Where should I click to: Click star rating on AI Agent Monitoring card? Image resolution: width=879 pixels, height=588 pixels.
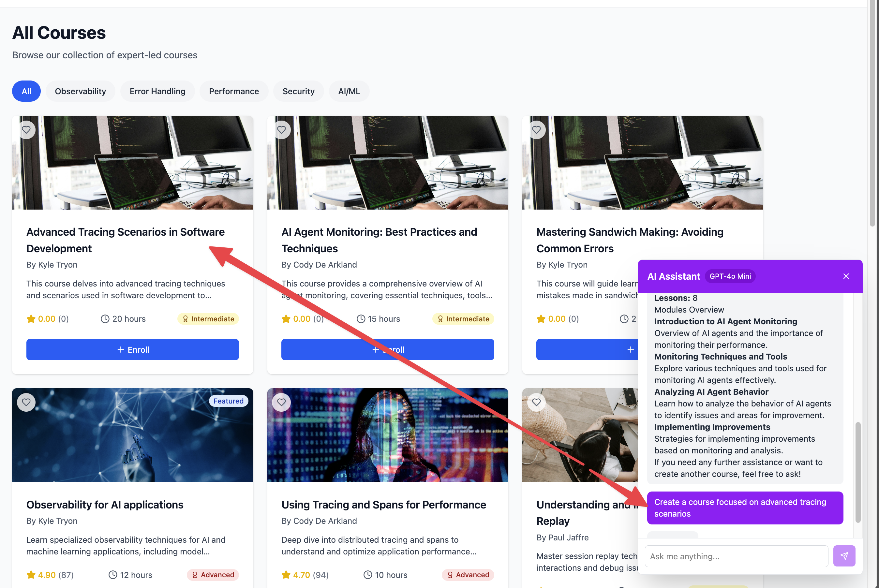coord(286,319)
